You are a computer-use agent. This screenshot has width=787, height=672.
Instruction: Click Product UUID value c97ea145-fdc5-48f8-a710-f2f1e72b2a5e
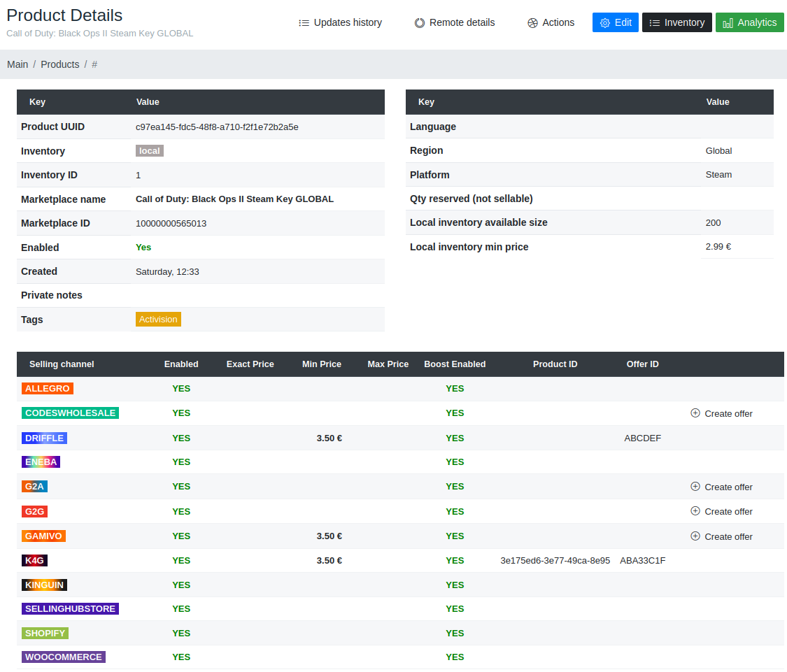[217, 127]
